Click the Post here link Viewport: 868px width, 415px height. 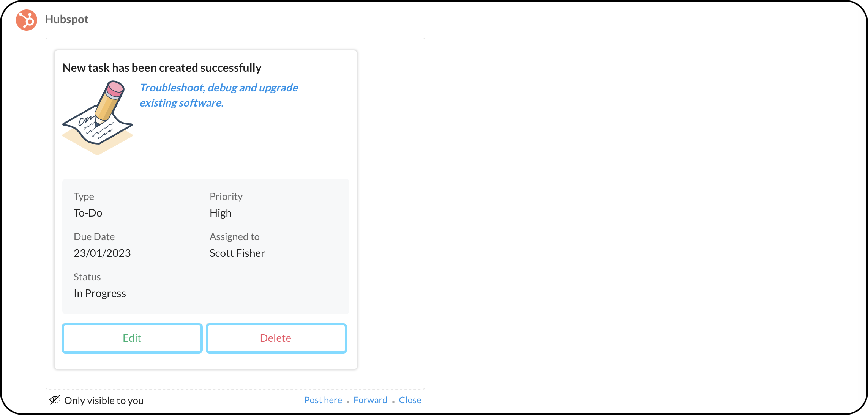(323, 400)
